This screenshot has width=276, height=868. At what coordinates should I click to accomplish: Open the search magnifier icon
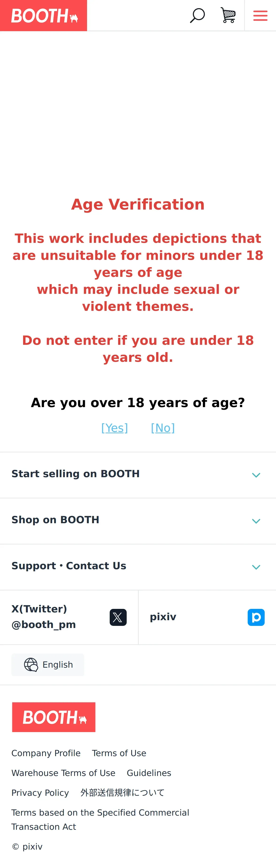[x=197, y=16]
